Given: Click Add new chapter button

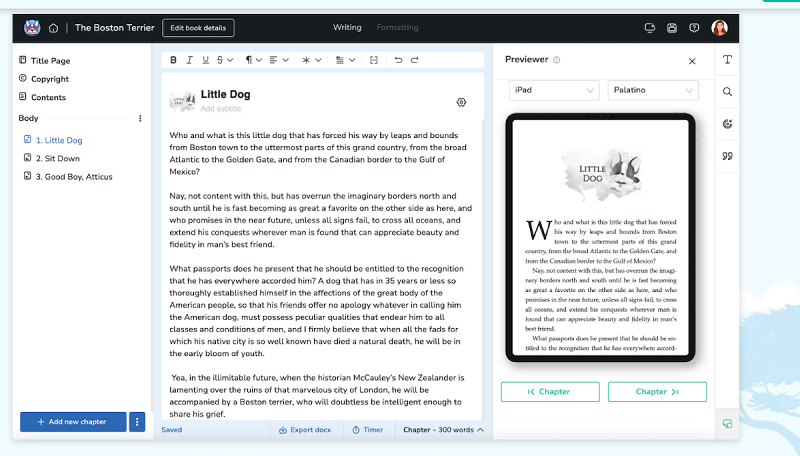Looking at the screenshot, I should (73, 422).
